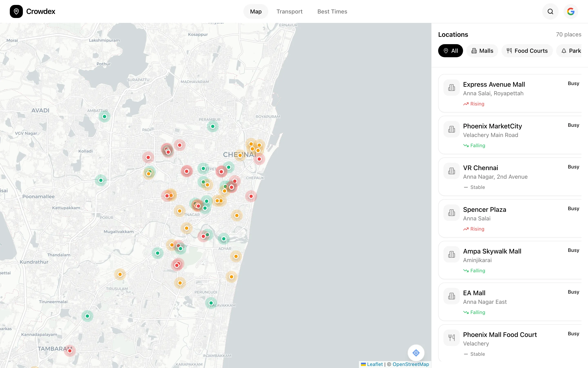Viewport: 588px width, 368px height.
Task: Select the Spencer Plaza title
Action: [x=484, y=210]
